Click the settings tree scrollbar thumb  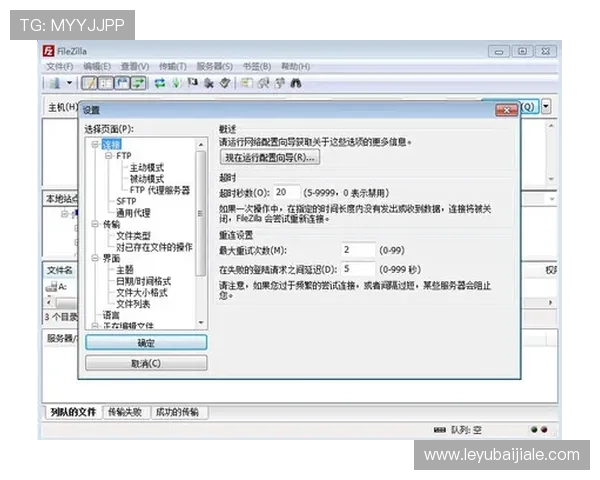coord(201,213)
